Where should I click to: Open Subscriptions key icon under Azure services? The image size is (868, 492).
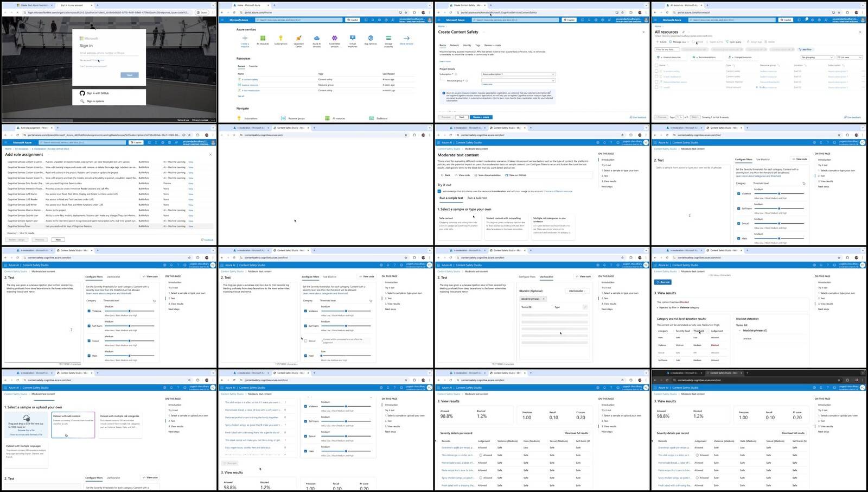[280, 38]
